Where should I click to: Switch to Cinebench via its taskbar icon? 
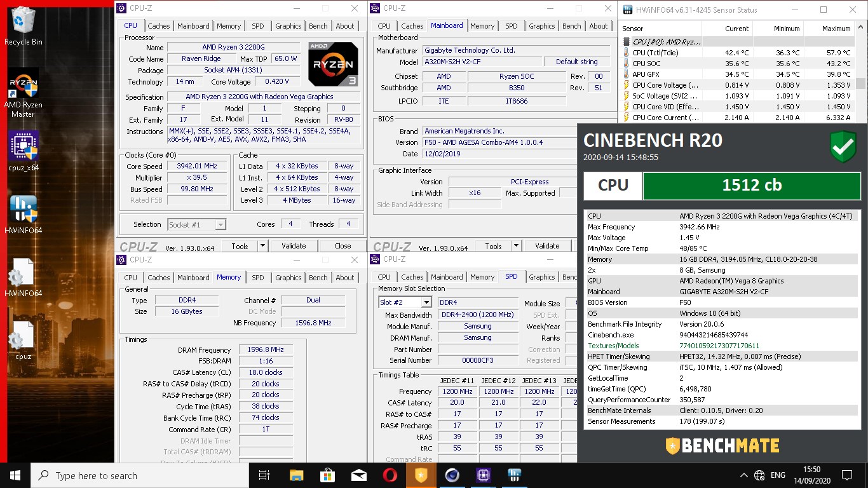[x=452, y=475]
